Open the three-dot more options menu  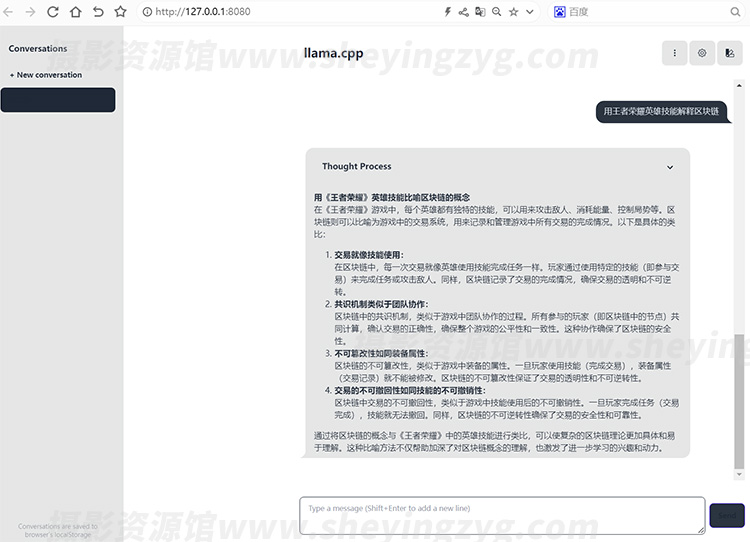click(x=674, y=53)
